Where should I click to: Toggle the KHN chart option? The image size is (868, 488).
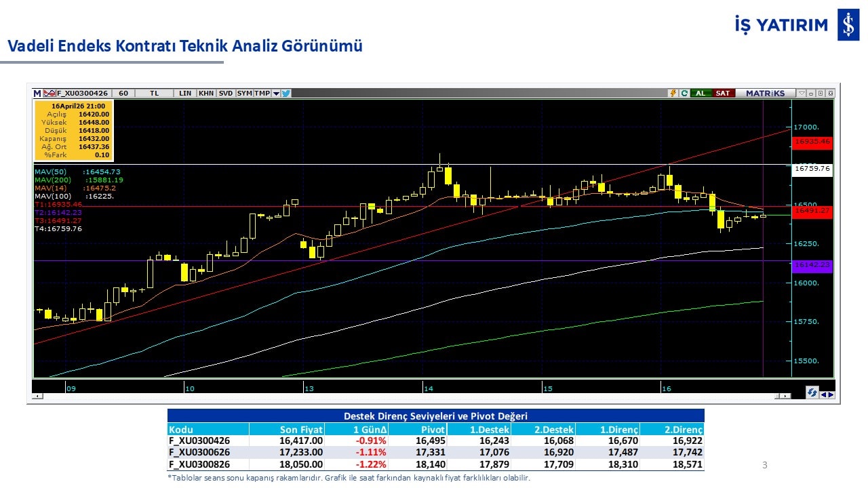coord(206,94)
